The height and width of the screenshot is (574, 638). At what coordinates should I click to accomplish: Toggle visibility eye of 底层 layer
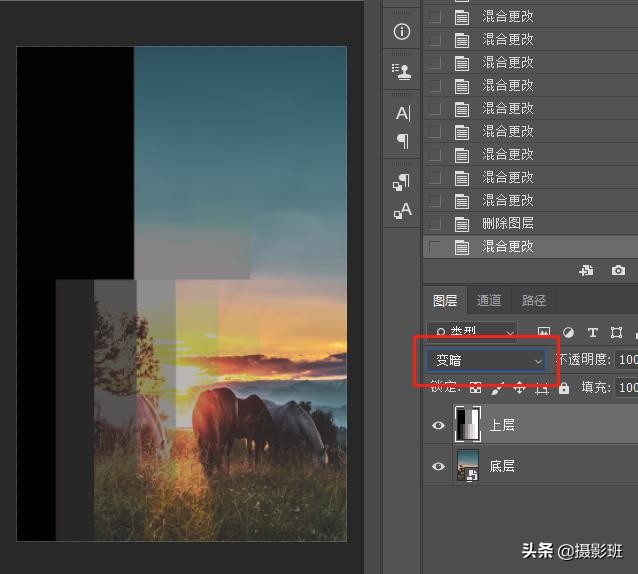(438, 466)
